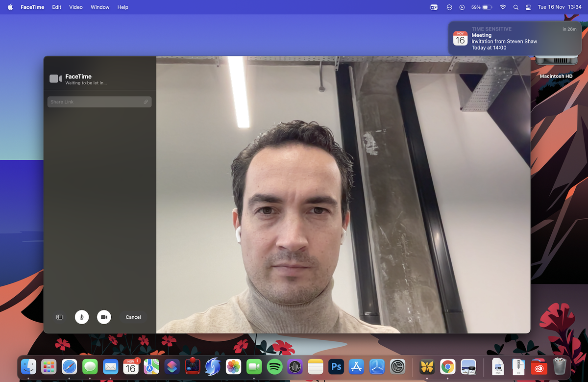Viewport: 588px width, 382px height.
Task: Toggle the FaceTime sidebar panel
Action: (59, 317)
